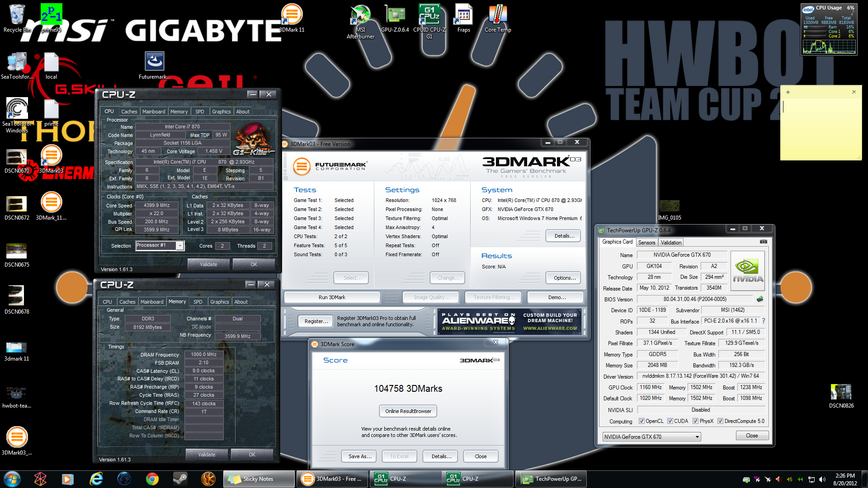Click Register... button in 3DMark03
Screen dimensions: 868x488
point(316,321)
